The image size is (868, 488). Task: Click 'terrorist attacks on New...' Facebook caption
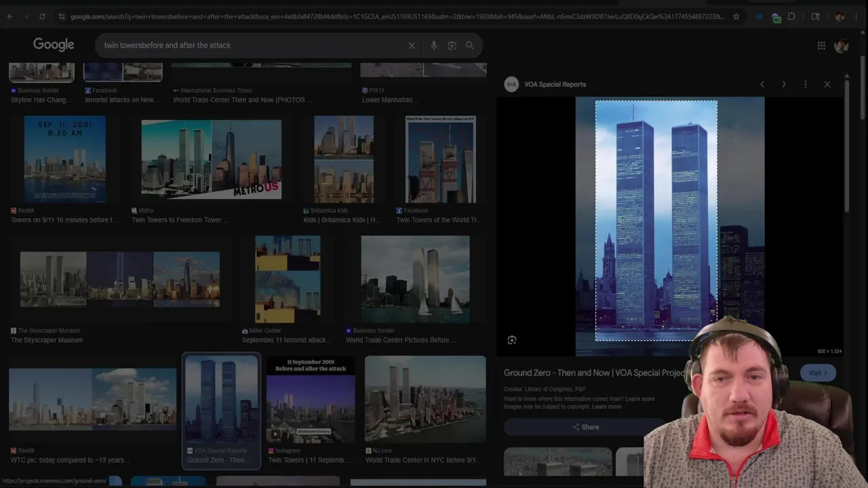[122, 100]
